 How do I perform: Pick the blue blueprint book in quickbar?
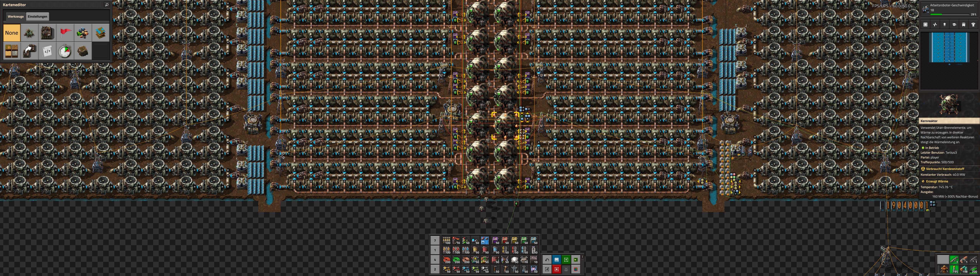[485, 241]
